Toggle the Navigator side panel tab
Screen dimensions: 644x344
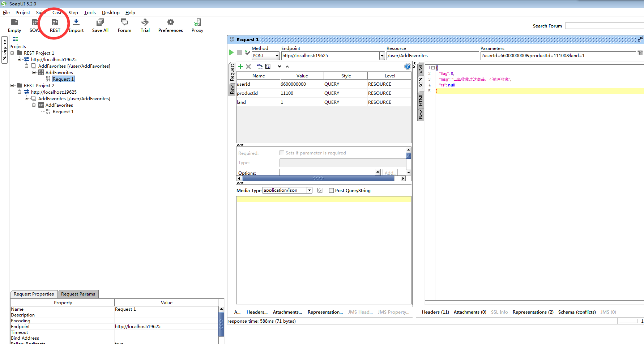[x=4, y=50]
